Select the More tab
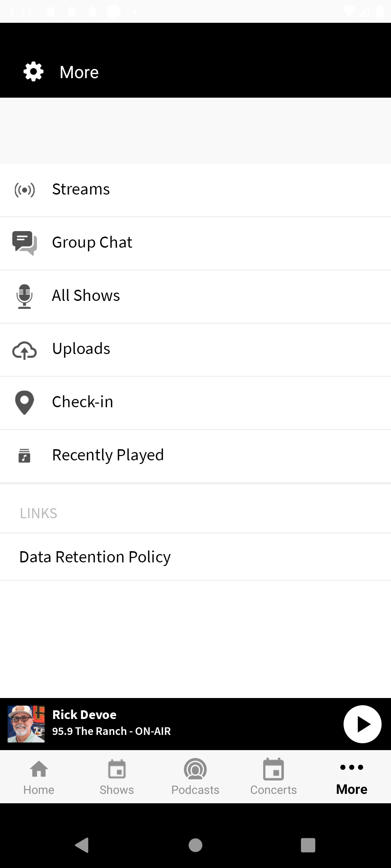391x868 pixels. [352, 777]
